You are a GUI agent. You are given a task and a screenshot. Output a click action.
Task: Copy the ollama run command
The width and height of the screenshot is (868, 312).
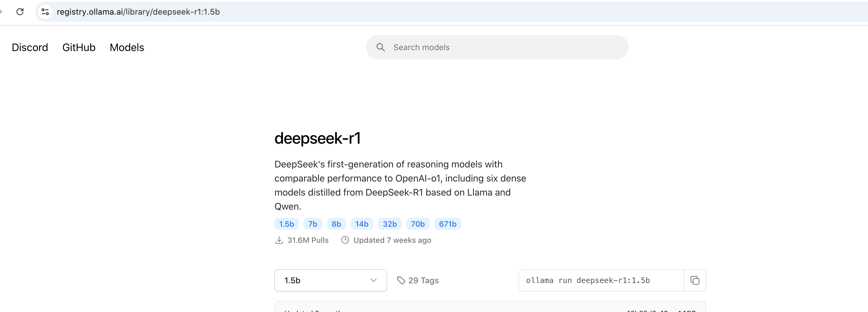(695, 280)
